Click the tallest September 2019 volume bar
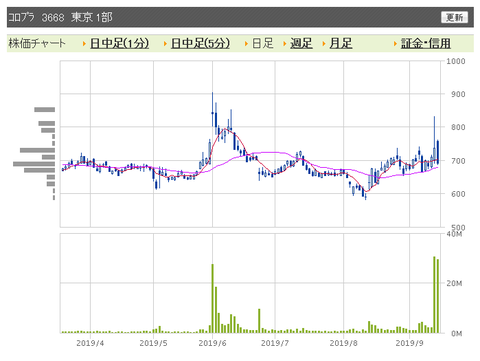480x361 pixels. (x=434, y=295)
